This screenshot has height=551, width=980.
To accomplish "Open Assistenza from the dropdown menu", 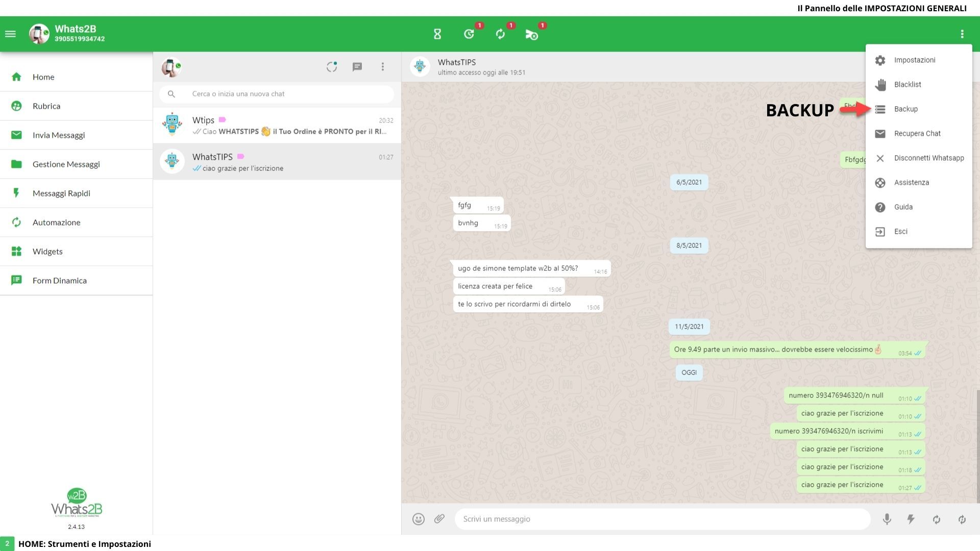I will coord(919,183).
